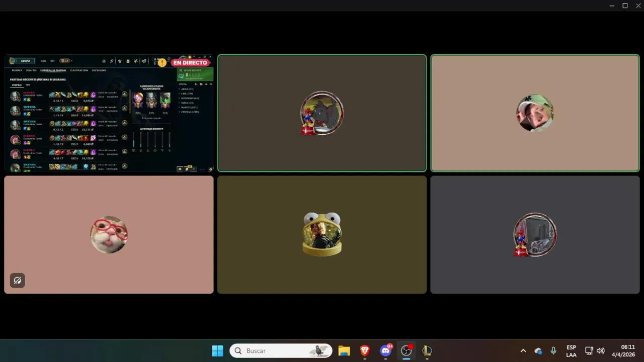Image resolution: width=644 pixels, height=362 pixels.
Task: Open the League of Legends live stream tile
Action: click(109, 113)
